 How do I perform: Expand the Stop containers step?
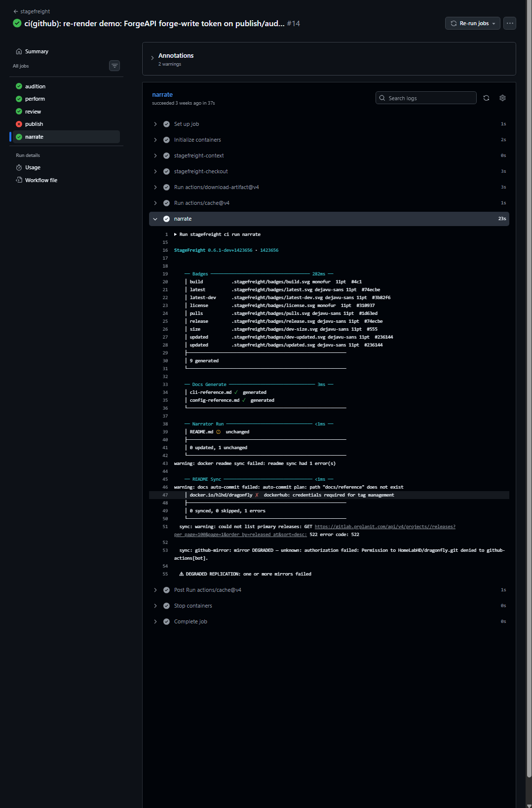pos(329,606)
